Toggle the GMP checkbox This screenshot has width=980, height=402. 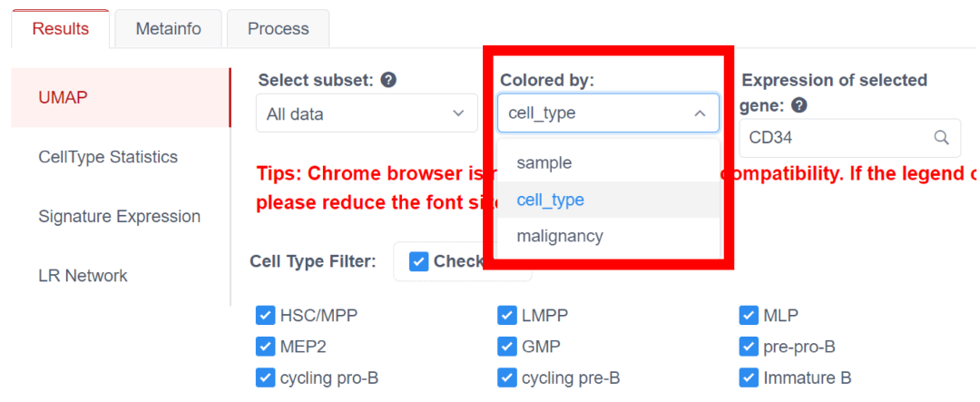pos(506,347)
